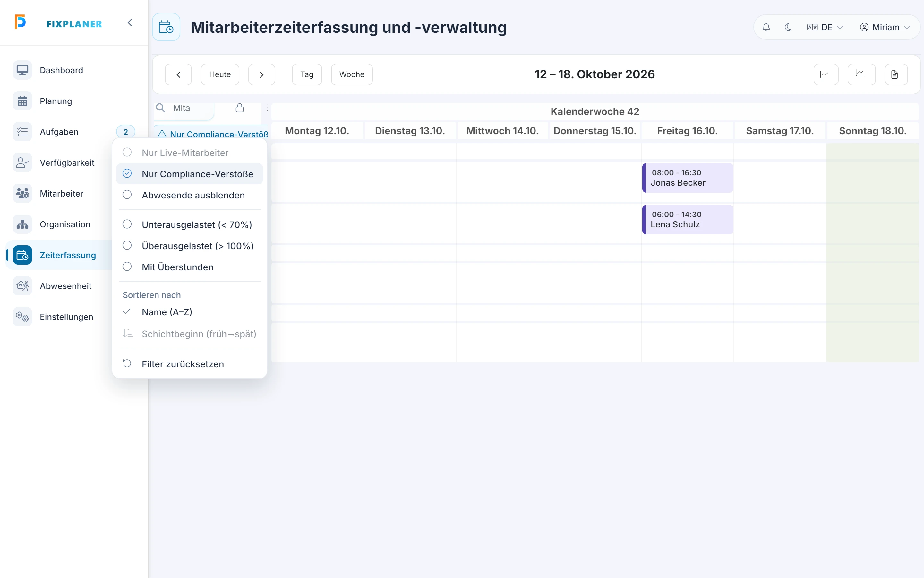This screenshot has height=578, width=924.
Task: Toggle Nur Compliance-Verstöße filter option
Action: pyautogui.click(x=189, y=174)
